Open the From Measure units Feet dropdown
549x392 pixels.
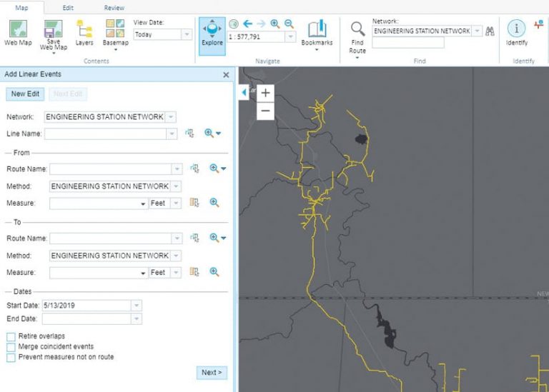tap(176, 203)
